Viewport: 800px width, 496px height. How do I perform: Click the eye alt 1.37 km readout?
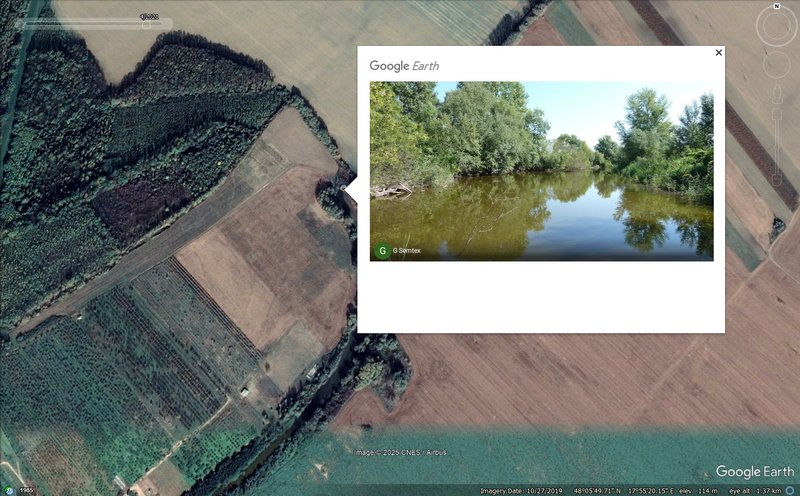coord(756,491)
